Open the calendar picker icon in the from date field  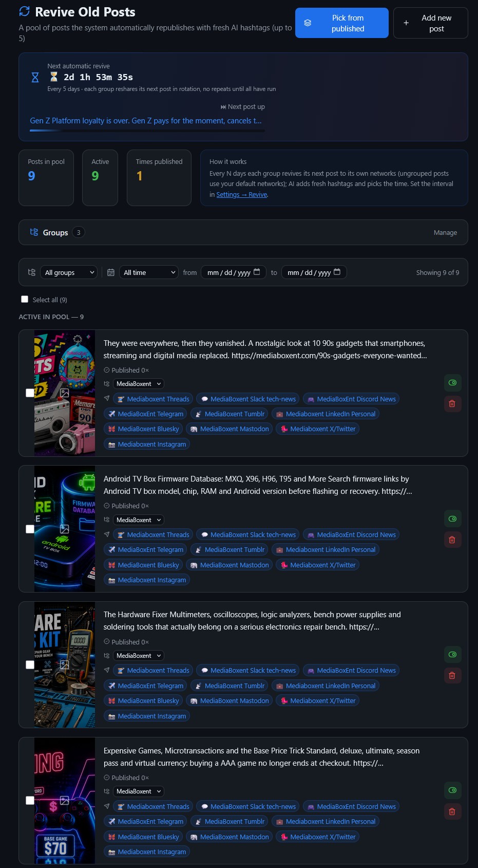(257, 272)
